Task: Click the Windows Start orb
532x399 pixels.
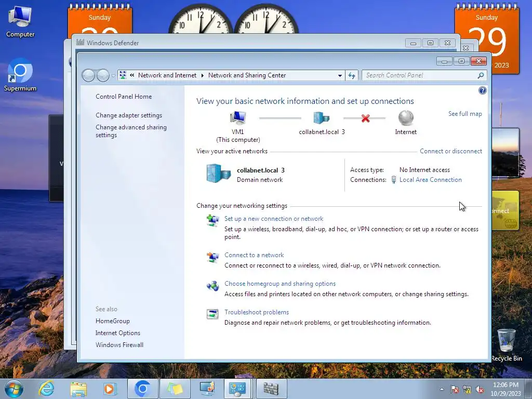Action: 14,389
